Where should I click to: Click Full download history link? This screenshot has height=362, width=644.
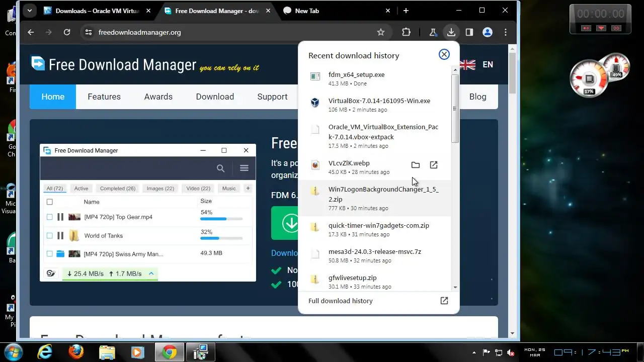(341, 301)
